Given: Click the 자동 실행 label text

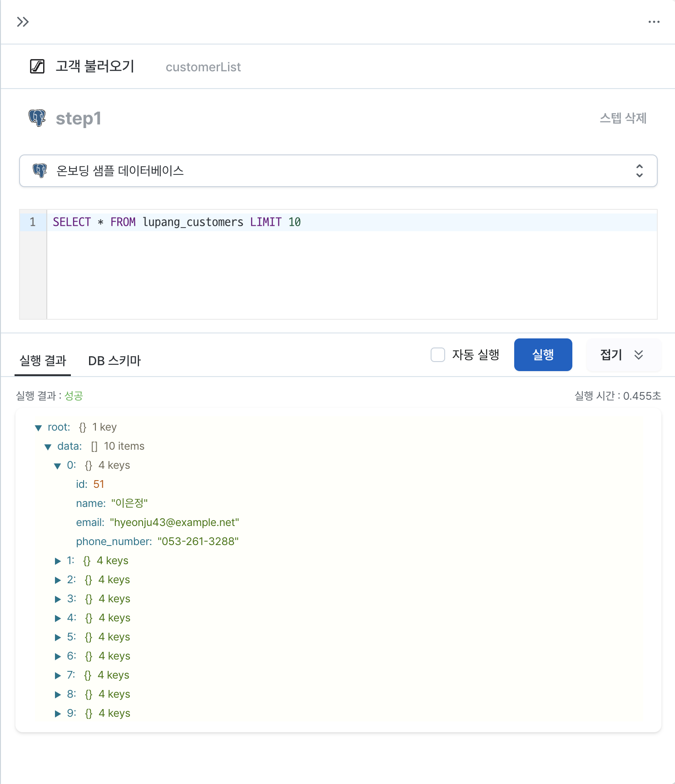Looking at the screenshot, I should point(476,355).
